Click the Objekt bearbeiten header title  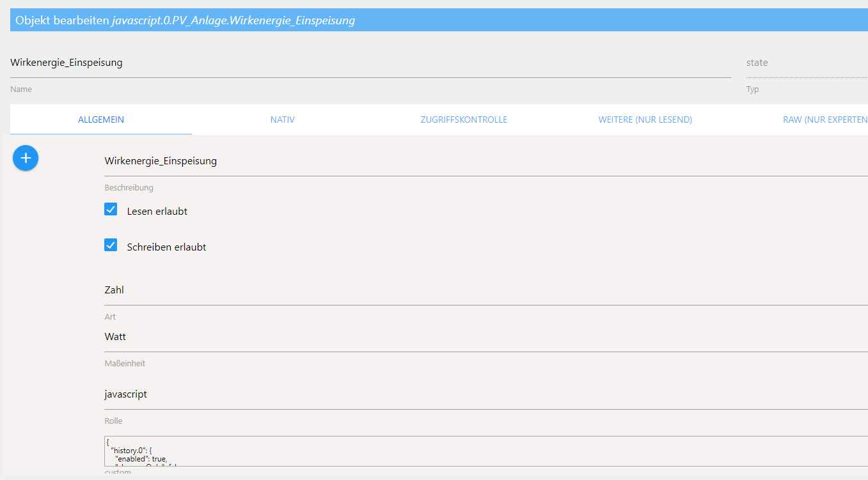click(x=185, y=20)
